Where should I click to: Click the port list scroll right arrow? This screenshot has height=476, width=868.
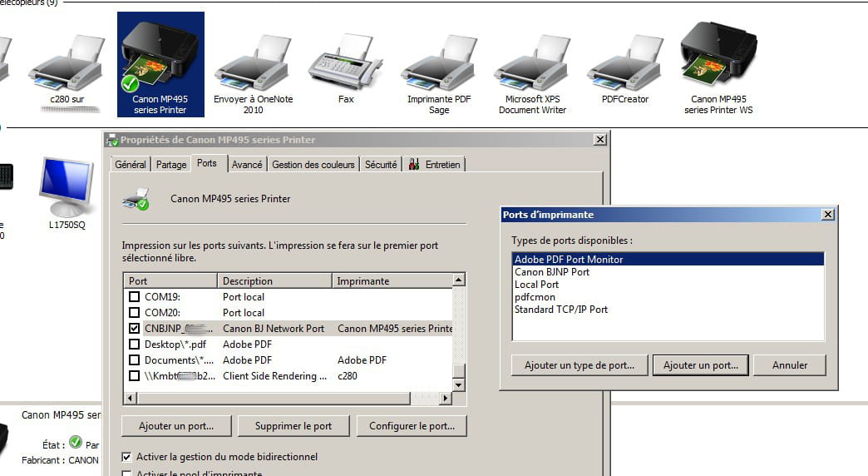click(445, 398)
